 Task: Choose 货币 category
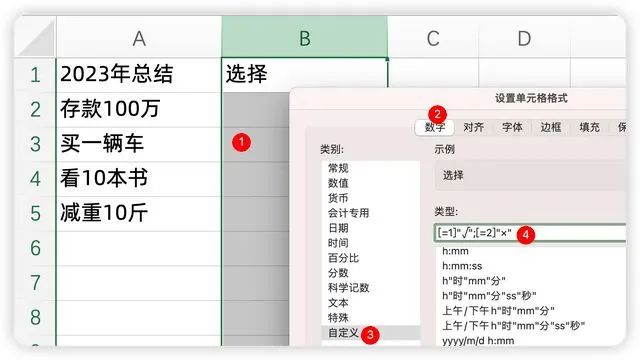pyautogui.click(x=371, y=198)
